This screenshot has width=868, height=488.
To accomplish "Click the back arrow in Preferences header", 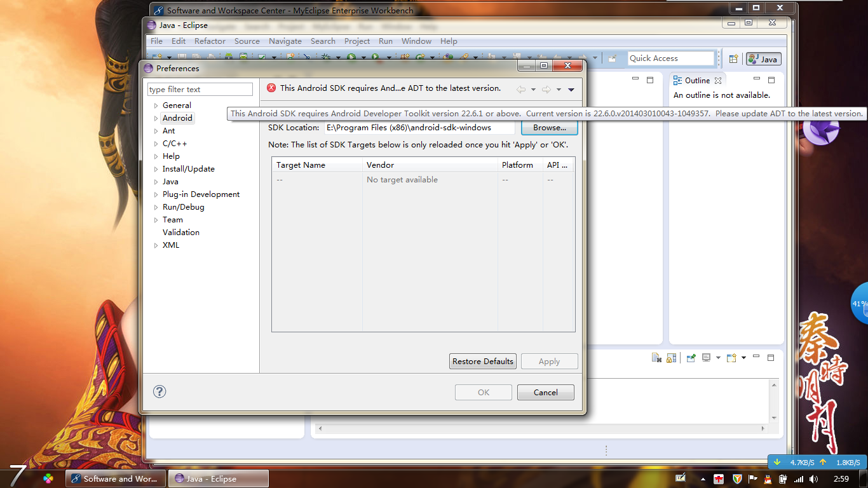I will (x=521, y=90).
